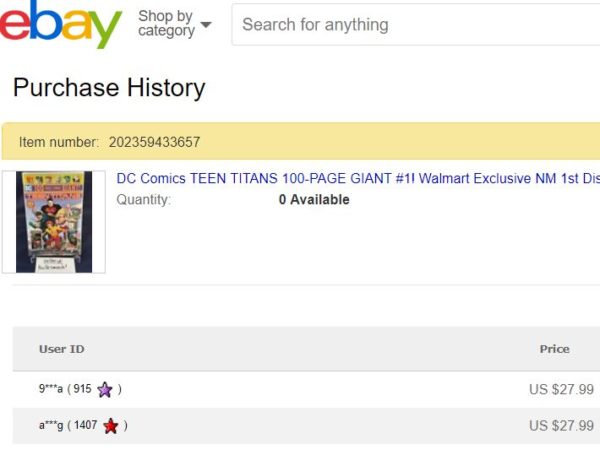The width and height of the screenshot is (600, 455).
Task: Select buyer 9***a user ID
Action: (x=51, y=389)
